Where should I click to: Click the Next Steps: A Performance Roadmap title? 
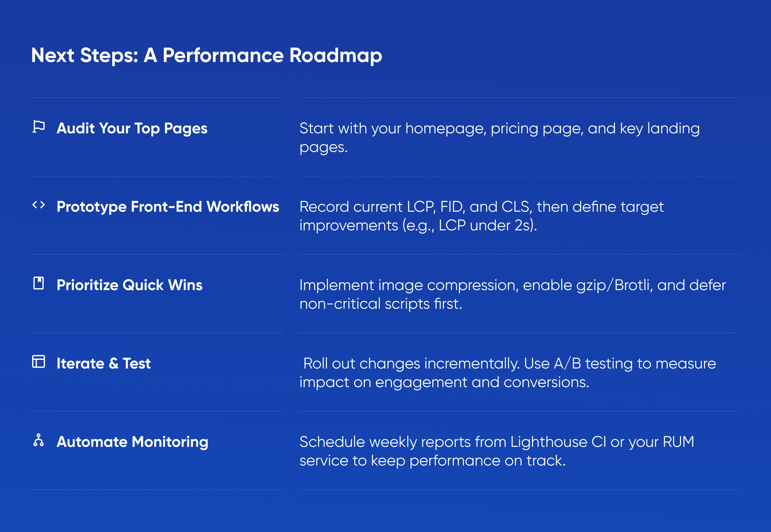pyautogui.click(x=207, y=55)
